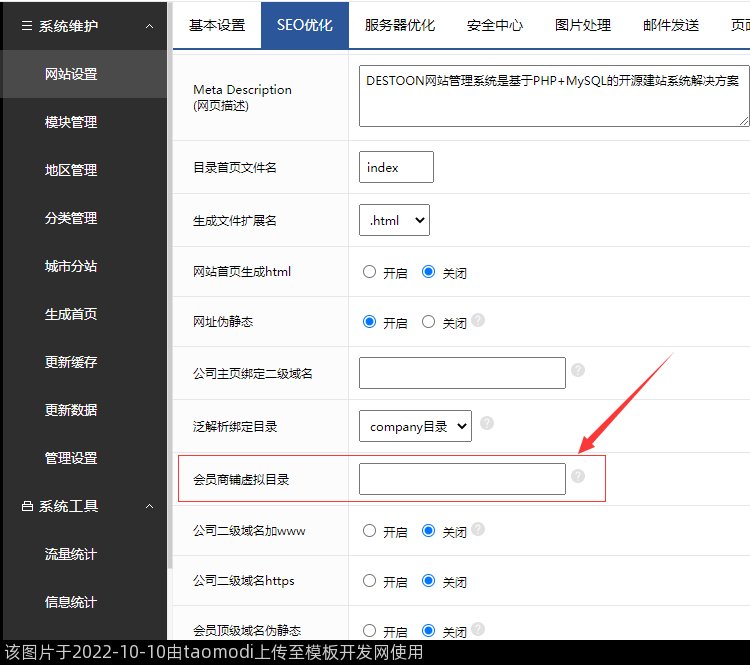Click the 会员商铺虚拟目录 input field
This screenshot has height=665, width=750.
[462, 479]
